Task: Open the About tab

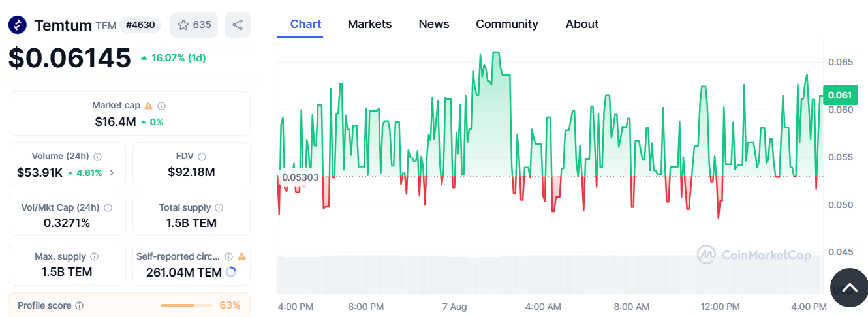Action: click(582, 24)
